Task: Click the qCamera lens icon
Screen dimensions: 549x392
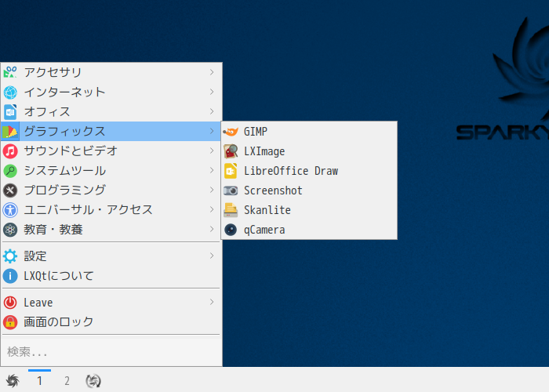Action: (x=231, y=230)
